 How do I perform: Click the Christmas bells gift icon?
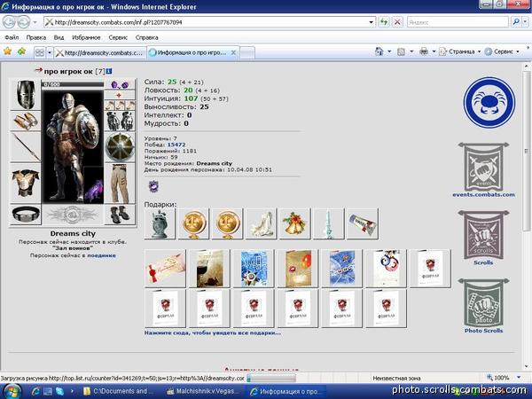pos(294,223)
